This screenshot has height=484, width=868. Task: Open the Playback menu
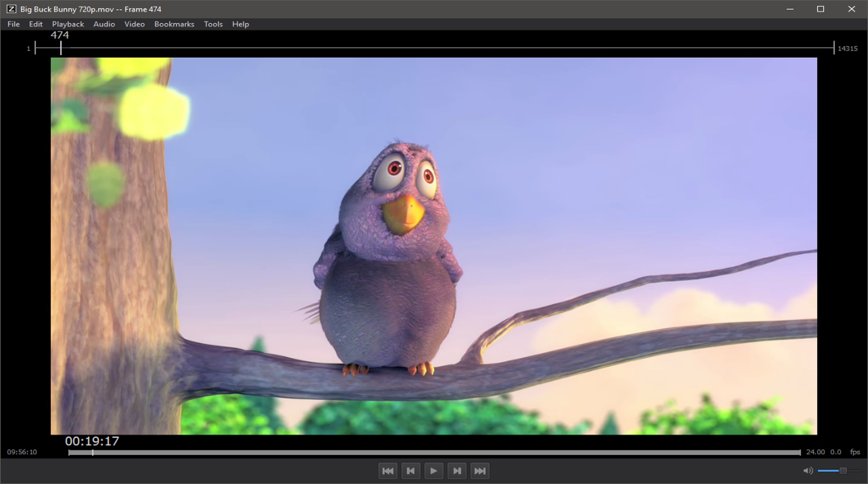click(x=68, y=24)
